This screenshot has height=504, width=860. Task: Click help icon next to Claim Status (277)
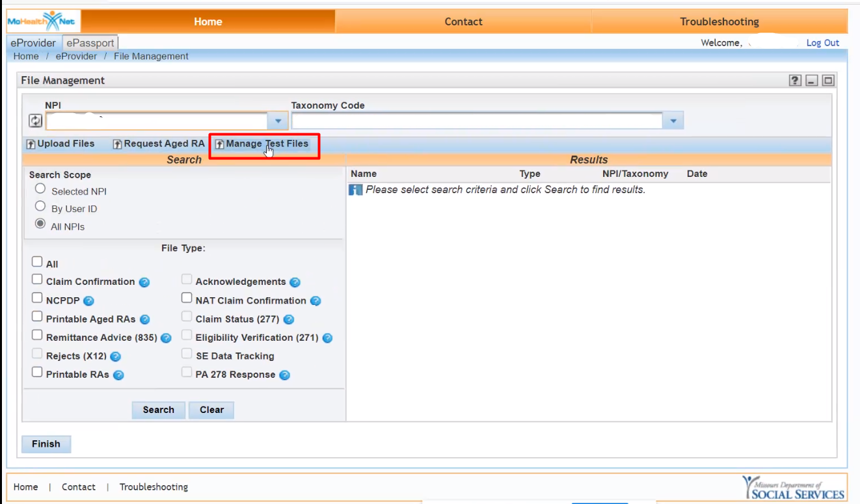point(289,319)
